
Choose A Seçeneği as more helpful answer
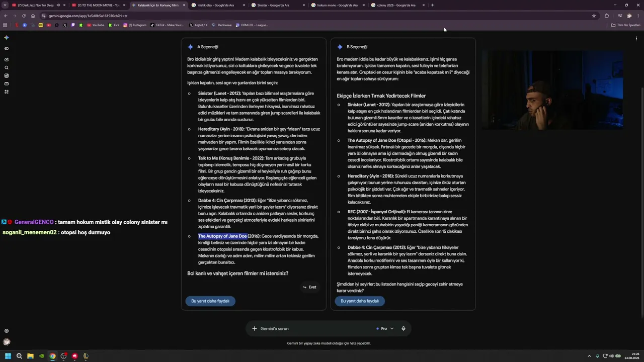[210, 301]
